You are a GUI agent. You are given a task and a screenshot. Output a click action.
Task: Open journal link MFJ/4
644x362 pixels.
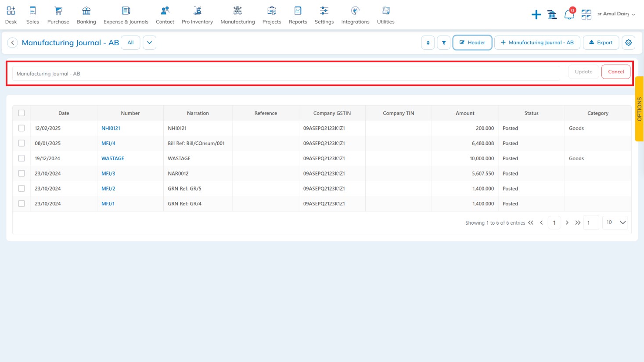coord(108,143)
